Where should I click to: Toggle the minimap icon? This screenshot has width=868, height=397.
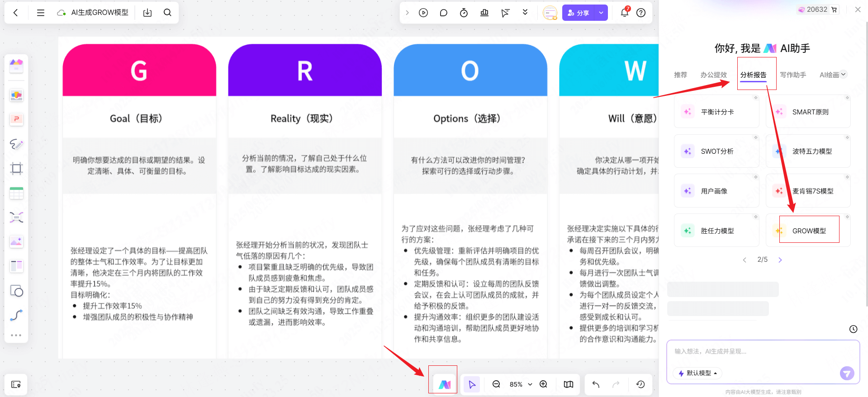click(569, 384)
